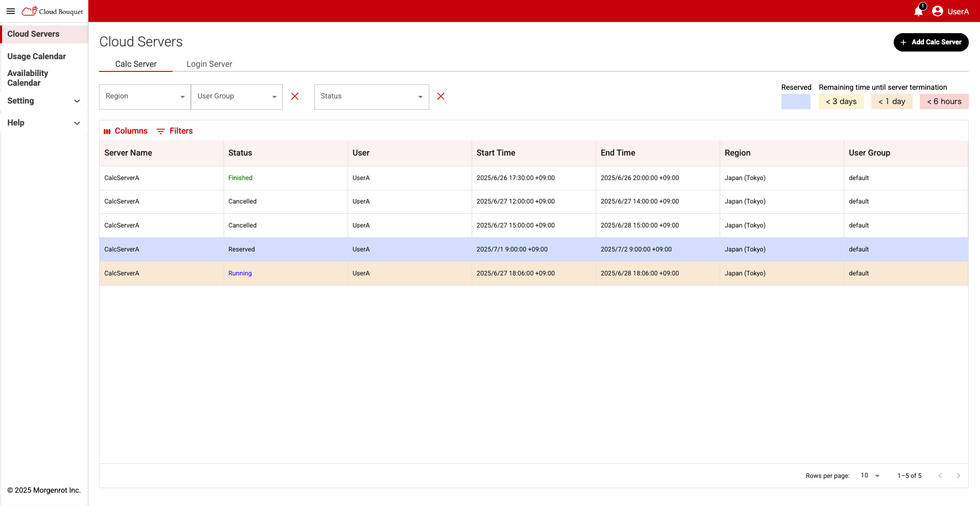Open the Rows per page selector
Viewport: 980px width, 506px height.
[870, 475]
